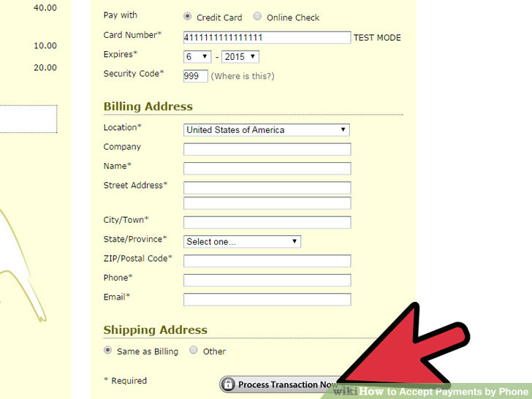Click the 'Expires*' label
The image size is (532, 399).
120,54
